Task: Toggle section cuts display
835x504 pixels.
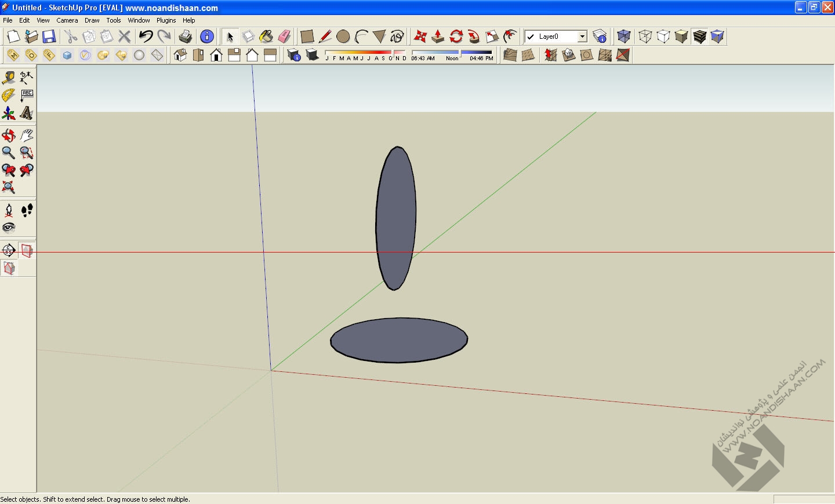Action: click(9, 268)
